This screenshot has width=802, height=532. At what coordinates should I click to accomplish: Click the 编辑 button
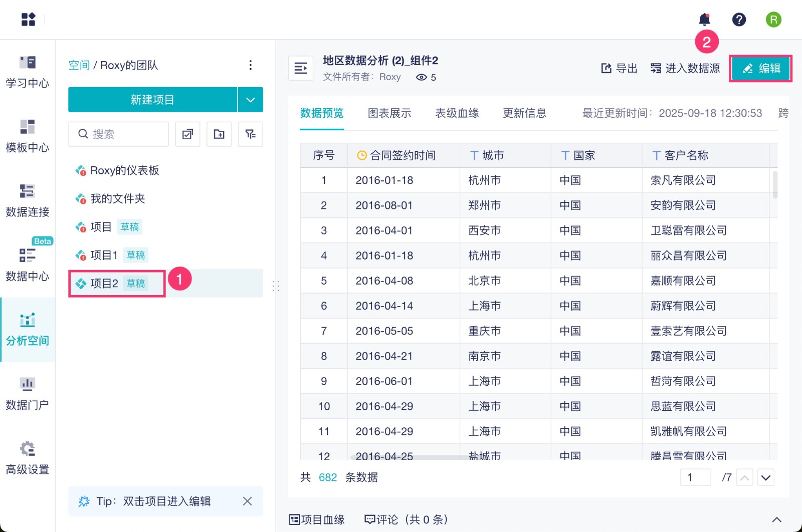760,68
